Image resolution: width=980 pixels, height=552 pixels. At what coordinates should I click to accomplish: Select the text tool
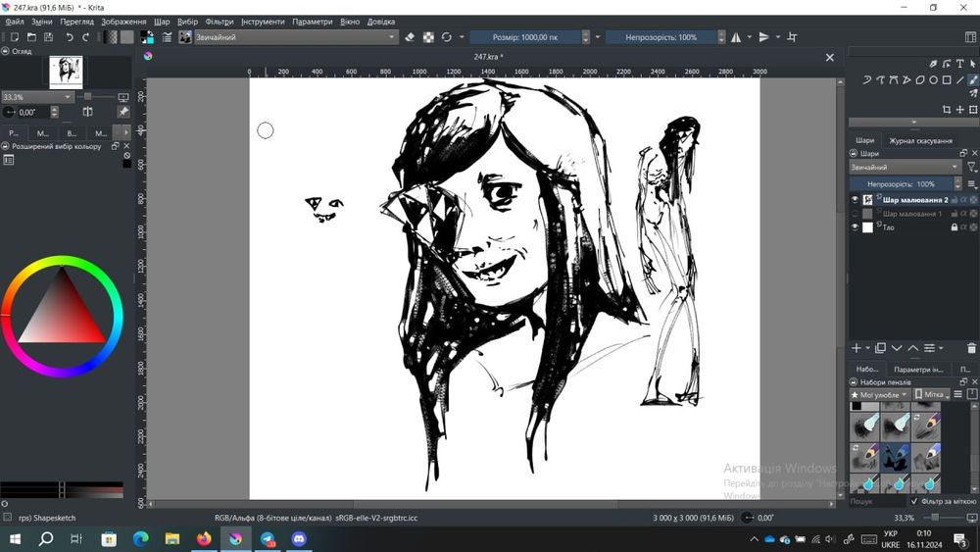pos(959,64)
